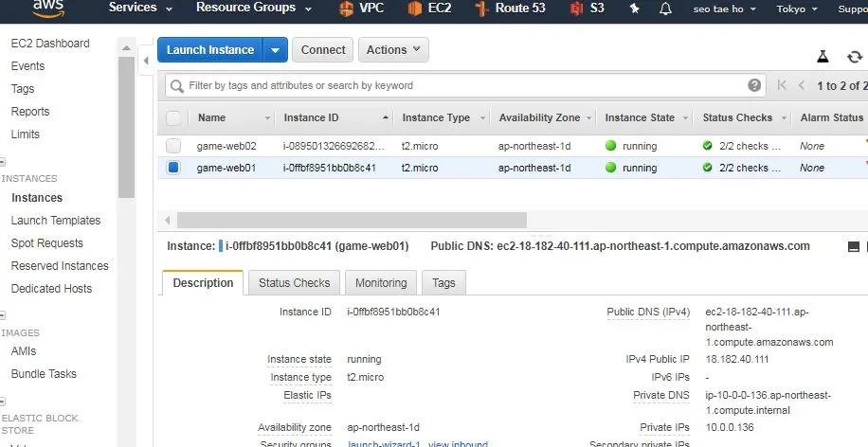Collapse the ELASTIC BLOCK STORE section
Viewport: 868px width, 447px height.
click(2, 402)
